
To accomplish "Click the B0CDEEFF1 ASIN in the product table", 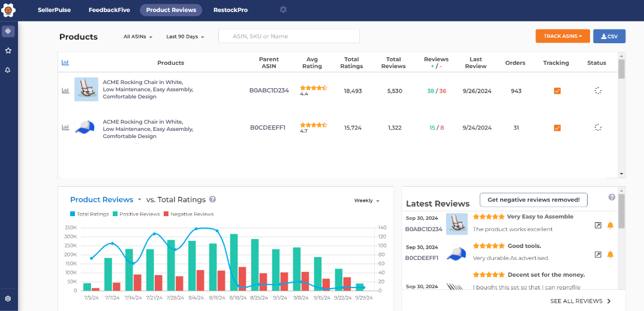I will pyautogui.click(x=267, y=128).
